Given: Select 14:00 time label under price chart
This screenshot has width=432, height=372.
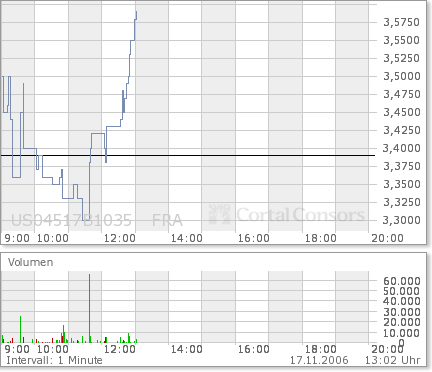Looking at the screenshot, I should [x=187, y=239].
